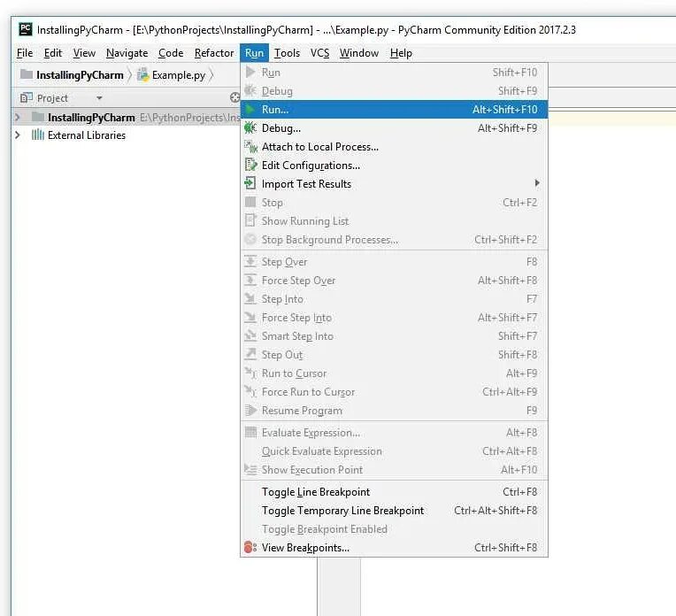
Task: Click the grayed Run to Cursor icon
Action: click(250, 373)
